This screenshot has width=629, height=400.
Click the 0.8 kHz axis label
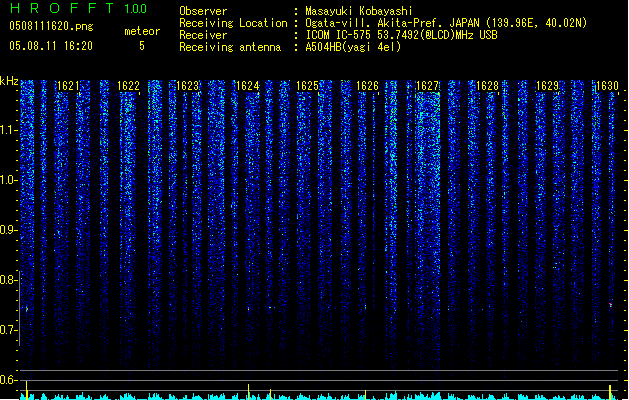click(x=8, y=280)
